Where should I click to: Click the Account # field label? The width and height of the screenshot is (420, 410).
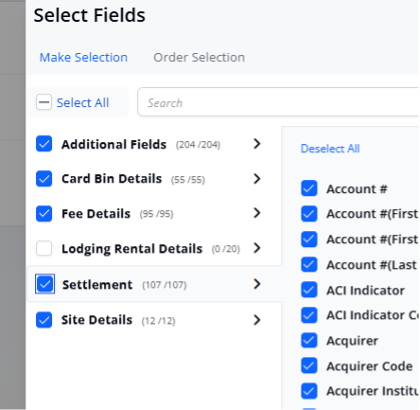(357, 189)
